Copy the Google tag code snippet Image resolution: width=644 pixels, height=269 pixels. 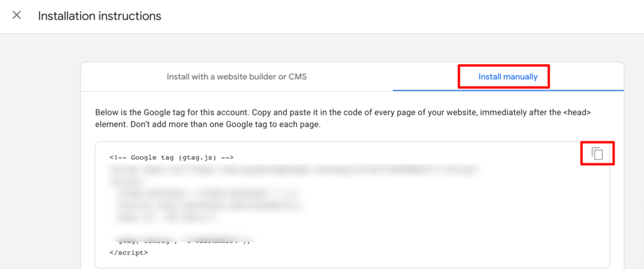point(597,153)
